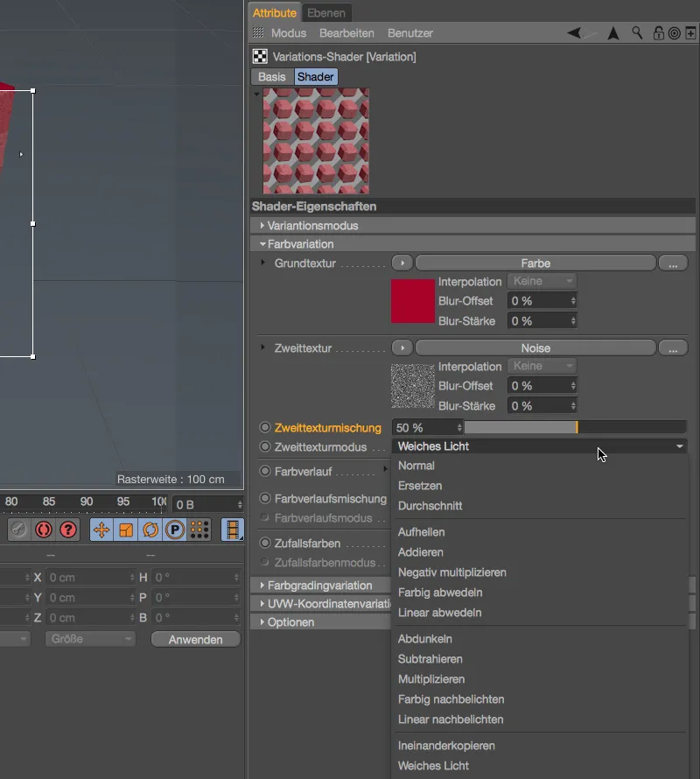
Task: Click the back arrow icon in the Attribute toolbar
Action: (x=573, y=32)
